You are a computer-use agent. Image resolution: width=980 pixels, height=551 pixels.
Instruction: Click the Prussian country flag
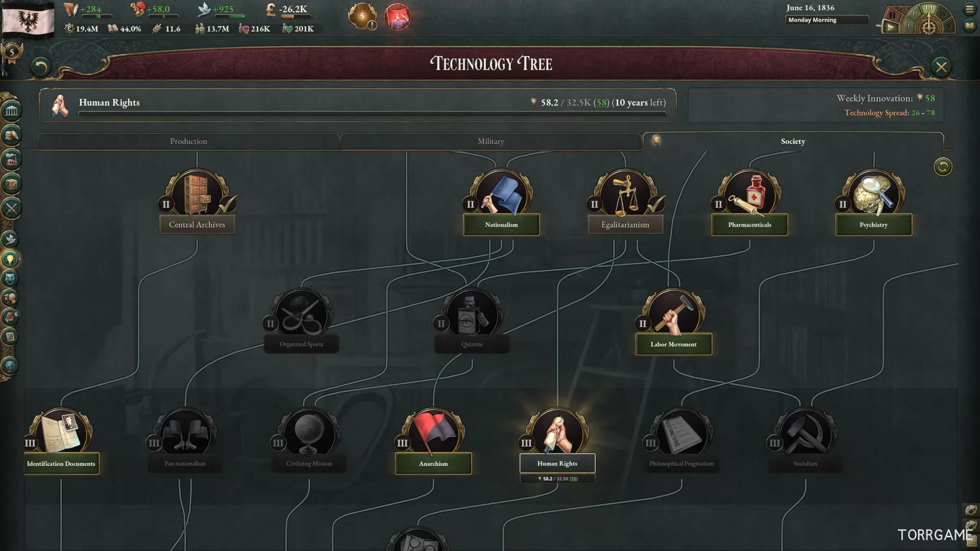tap(28, 19)
